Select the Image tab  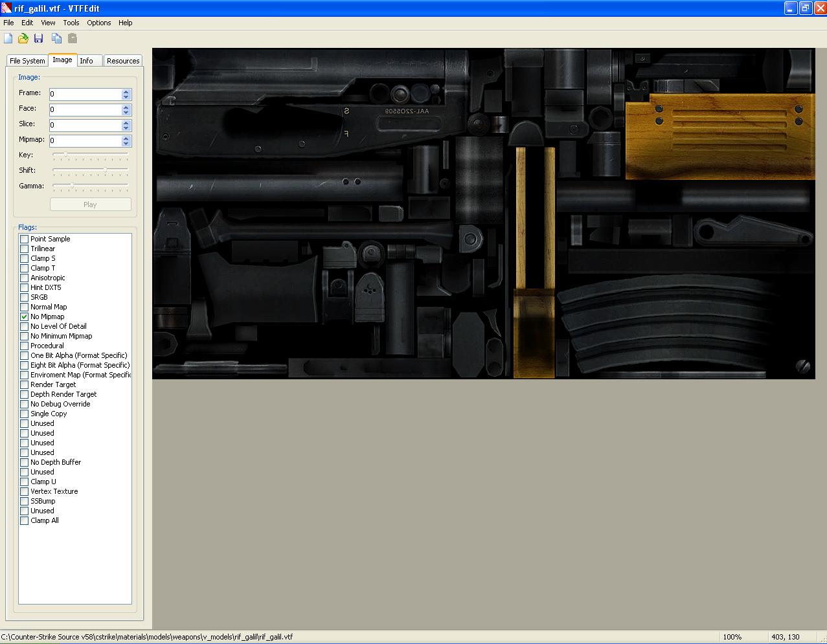(x=62, y=60)
